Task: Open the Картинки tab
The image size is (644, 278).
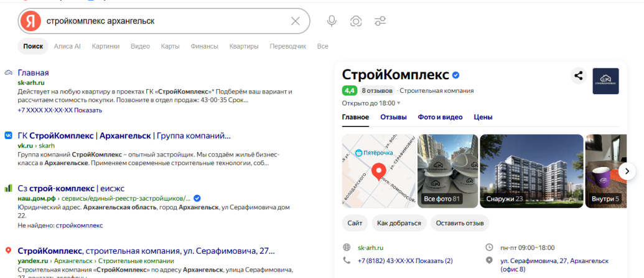Action: [x=106, y=47]
